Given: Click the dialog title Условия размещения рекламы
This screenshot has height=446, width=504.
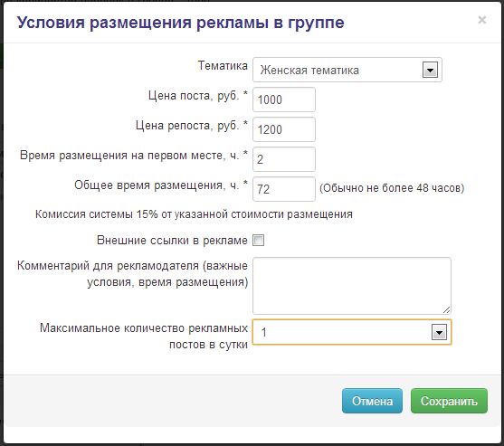Looking at the screenshot, I should (180, 23).
